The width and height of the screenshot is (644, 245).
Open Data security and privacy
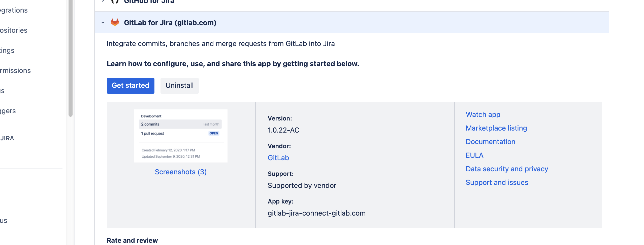tap(507, 169)
